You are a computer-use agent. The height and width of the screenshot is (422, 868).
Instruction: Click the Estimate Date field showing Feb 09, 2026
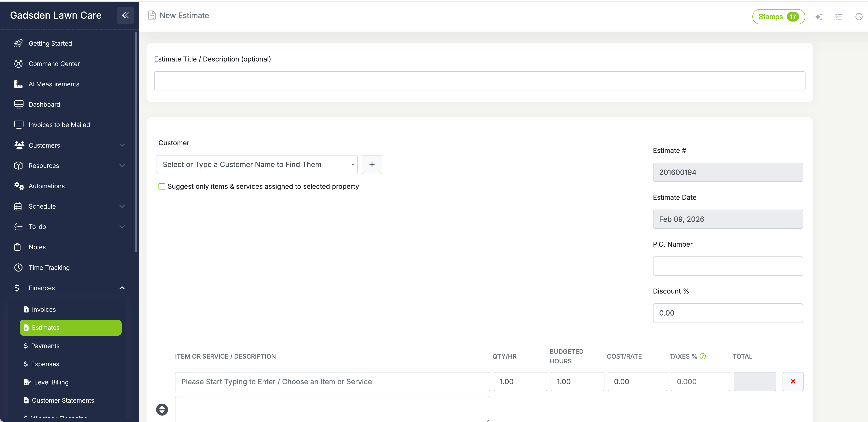(x=728, y=219)
